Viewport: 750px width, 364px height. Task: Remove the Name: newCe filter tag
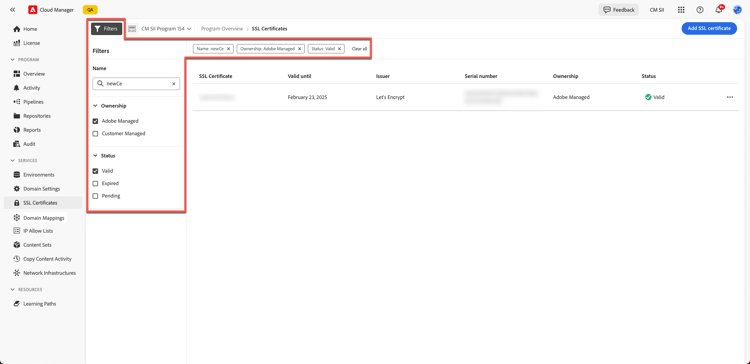point(229,49)
